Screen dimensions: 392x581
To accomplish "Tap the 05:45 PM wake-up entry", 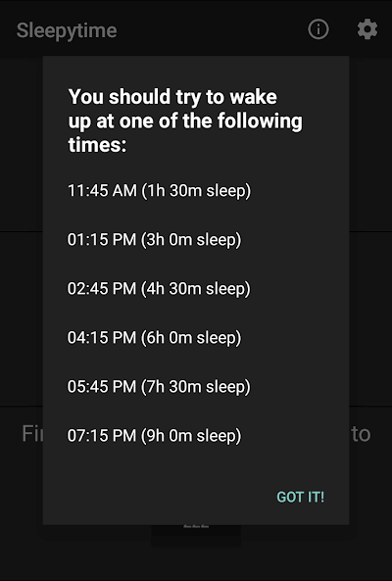I will (159, 386).
